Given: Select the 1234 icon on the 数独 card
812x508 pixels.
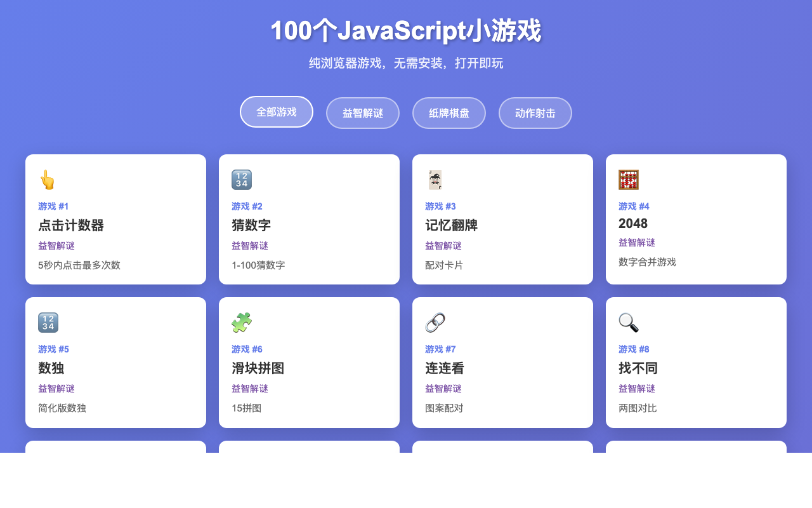Looking at the screenshot, I should 48,323.
